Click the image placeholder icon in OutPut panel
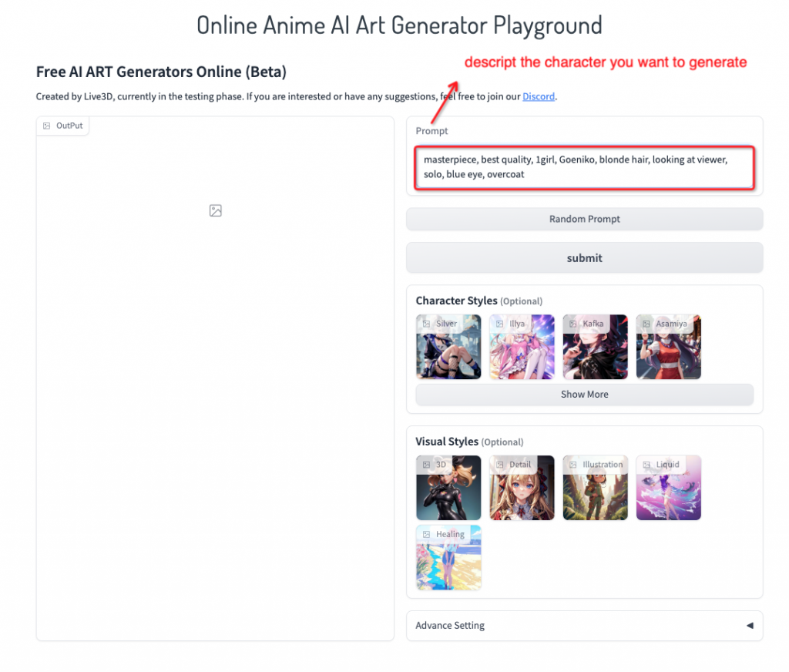Image resolution: width=789 pixels, height=672 pixels. 216,210
